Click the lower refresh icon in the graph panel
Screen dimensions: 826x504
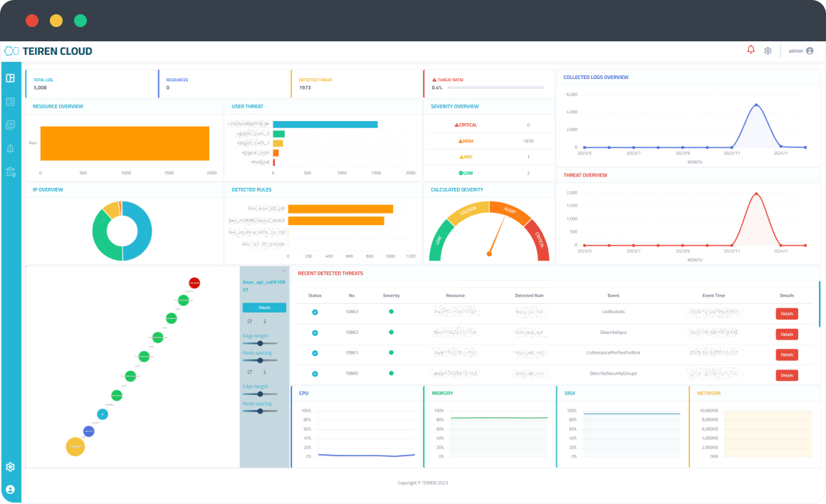250,372
